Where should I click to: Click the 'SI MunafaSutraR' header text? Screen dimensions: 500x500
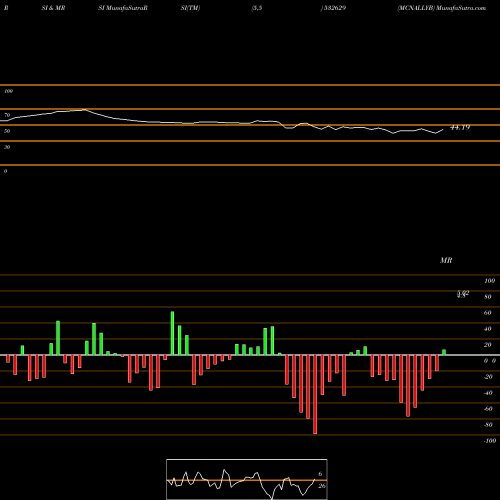(123, 8)
